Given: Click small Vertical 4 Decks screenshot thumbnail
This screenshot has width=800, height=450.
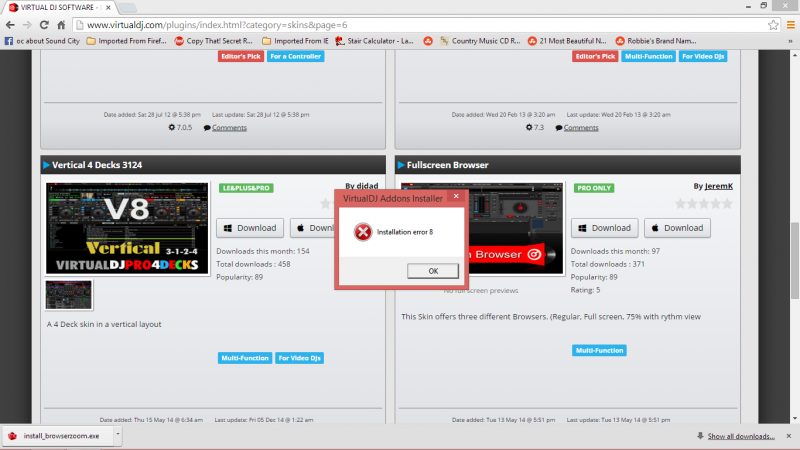Looking at the screenshot, I should [69, 294].
